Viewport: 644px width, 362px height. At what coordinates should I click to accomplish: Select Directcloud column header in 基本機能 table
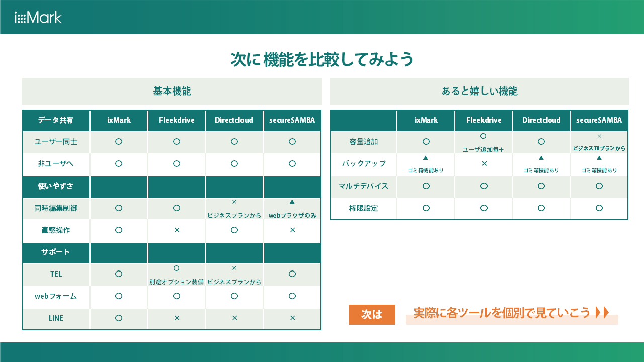coord(234,120)
